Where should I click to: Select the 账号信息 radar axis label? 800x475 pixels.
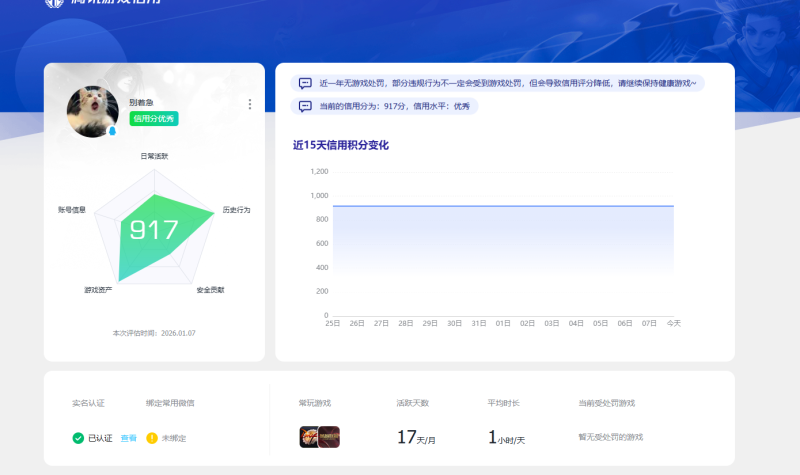tap(72, 210)
